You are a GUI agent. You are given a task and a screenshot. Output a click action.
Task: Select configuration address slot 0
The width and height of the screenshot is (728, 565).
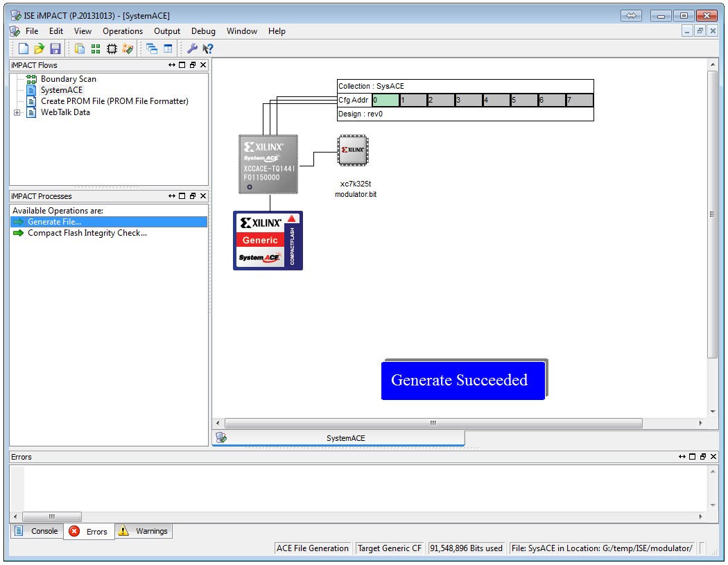pyautogui.click(x=385, y=101)
